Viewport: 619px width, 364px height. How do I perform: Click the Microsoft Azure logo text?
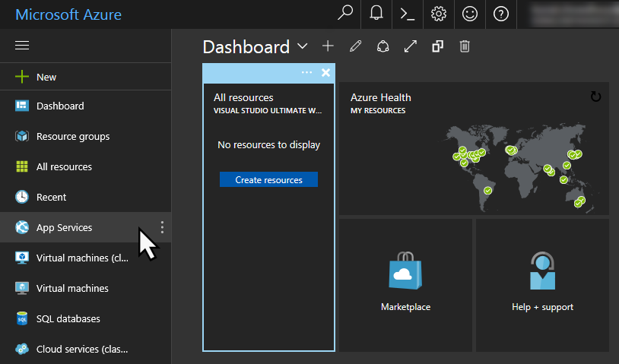pyautogui.click(x=68, y=14)
